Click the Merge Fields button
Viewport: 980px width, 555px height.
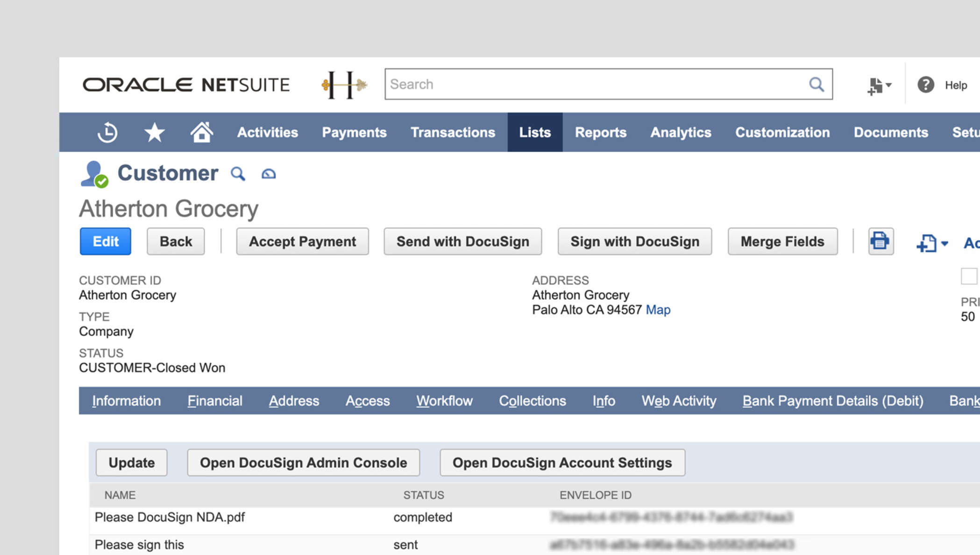coord(782,242)
